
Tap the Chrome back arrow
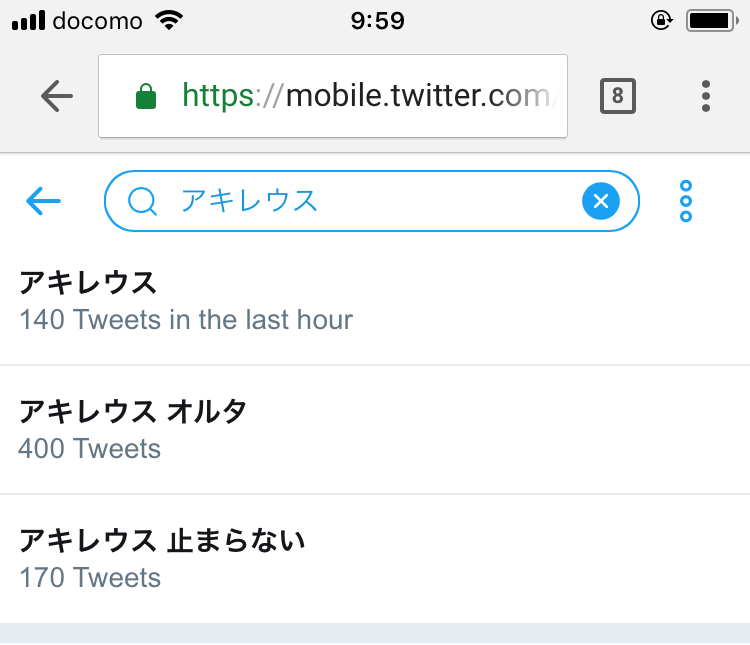[x=57, y=96]
